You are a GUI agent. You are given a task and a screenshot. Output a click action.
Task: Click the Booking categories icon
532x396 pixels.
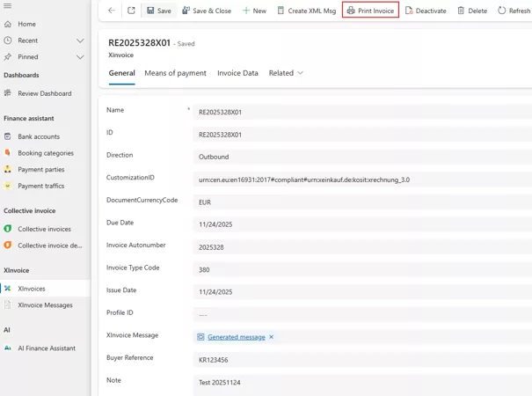click(7, 152)
